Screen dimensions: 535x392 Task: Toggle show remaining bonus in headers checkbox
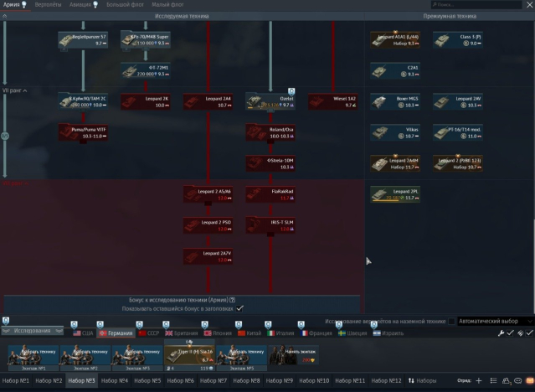pyautogui.click(x=240, y=308)
